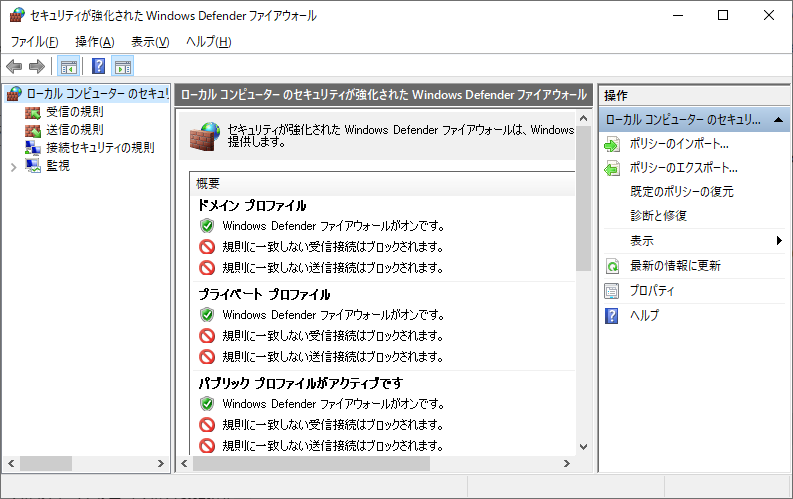Viewport: 793px width, 499px height.
Task: Click the center pane horizontal scroll right arrow
Action: pyautogui.click(x=566, y=464)
